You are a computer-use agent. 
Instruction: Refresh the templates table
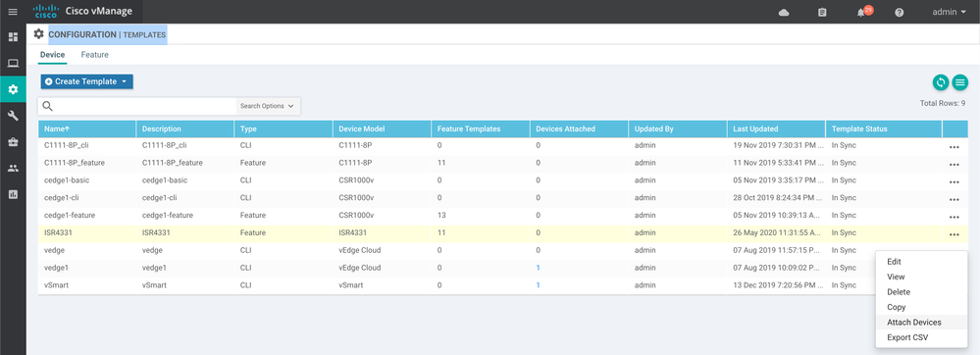click(940, 81)
